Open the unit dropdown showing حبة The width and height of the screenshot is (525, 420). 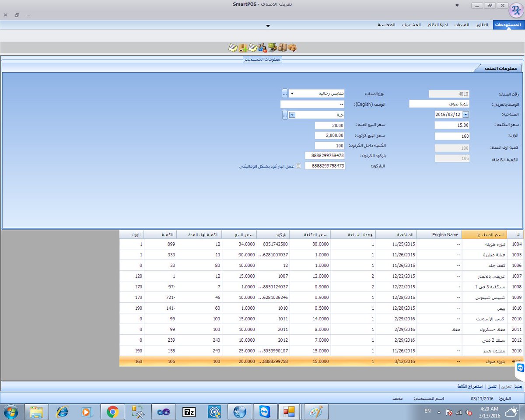292,115
